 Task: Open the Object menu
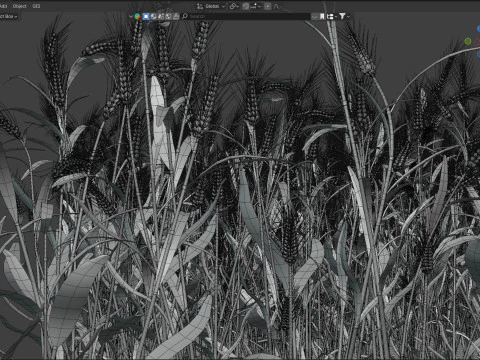coord(19,6)
